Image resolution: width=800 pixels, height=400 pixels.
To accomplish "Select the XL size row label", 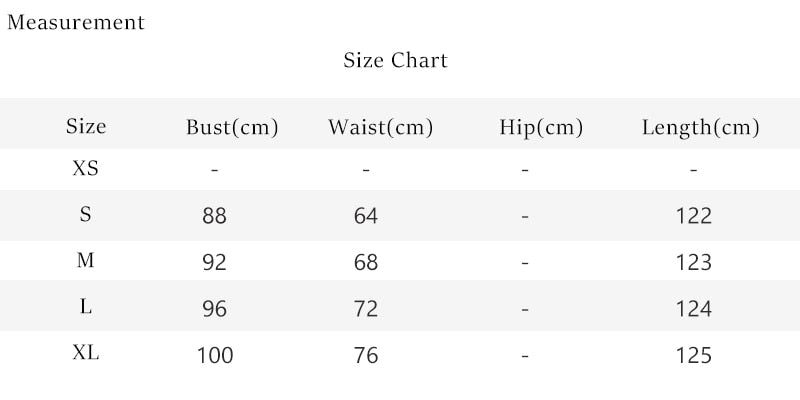I will (x=85, y=353).
